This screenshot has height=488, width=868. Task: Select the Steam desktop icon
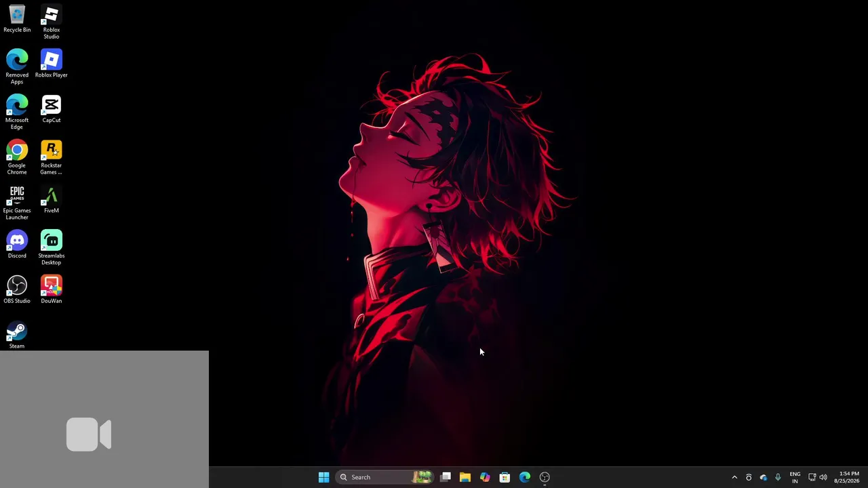[x=17, y=335]
